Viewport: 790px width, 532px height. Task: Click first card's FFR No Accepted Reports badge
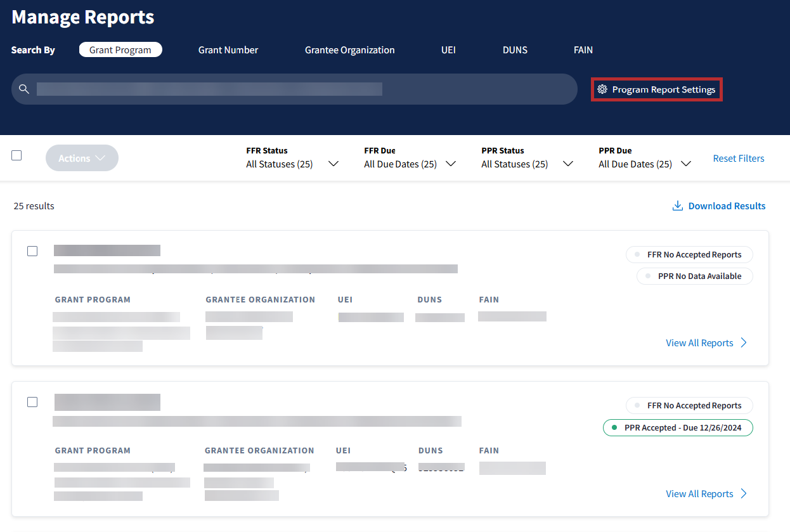tap(689, 255)
